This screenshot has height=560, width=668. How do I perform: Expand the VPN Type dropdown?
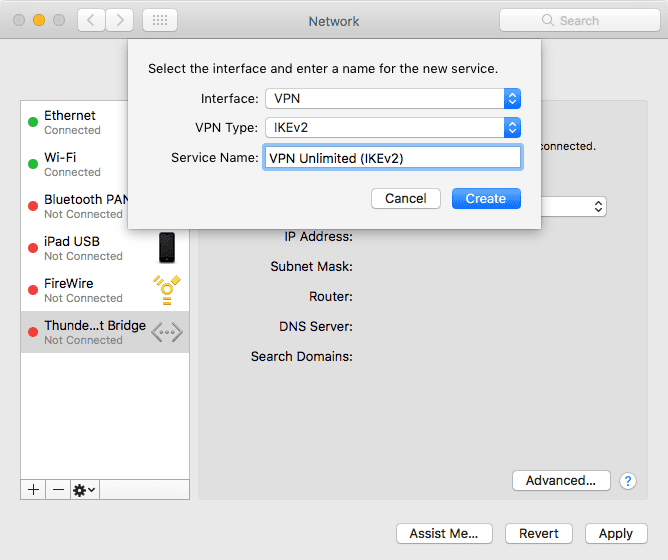point(392,127)
